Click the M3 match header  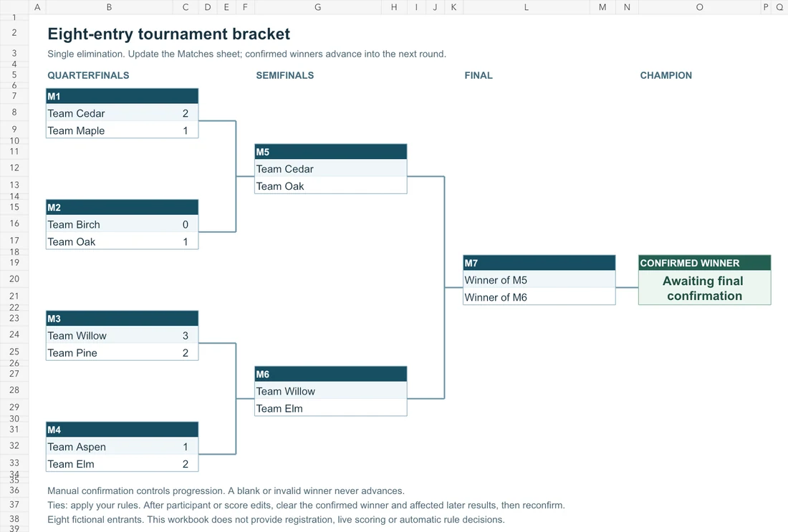pos(122,319)
